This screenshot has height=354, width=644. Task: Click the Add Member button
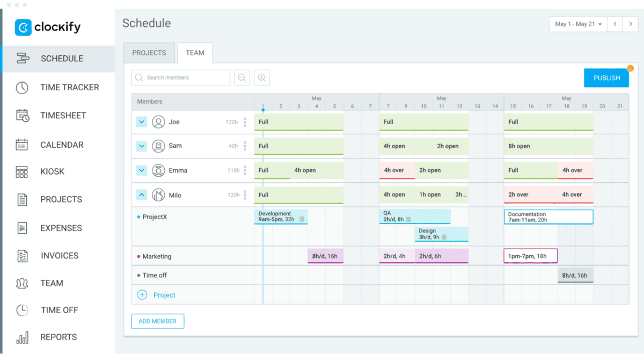(x=158, y=321)
